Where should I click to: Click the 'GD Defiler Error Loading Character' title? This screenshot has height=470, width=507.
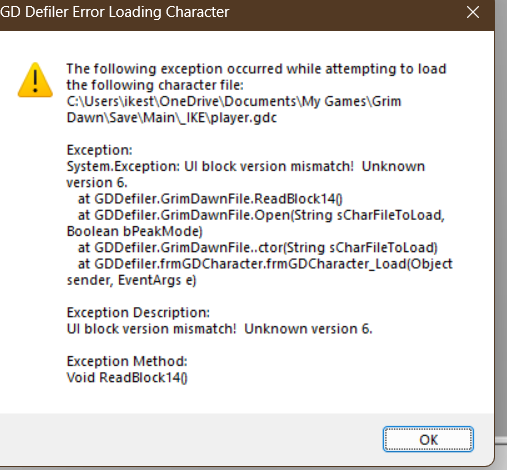(115, 12)
